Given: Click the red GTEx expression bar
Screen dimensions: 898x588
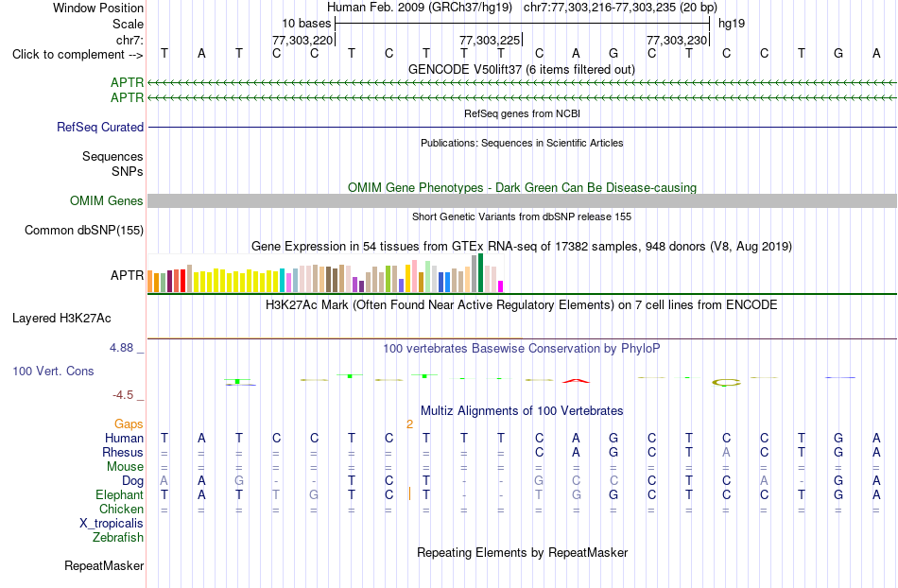Looking at the screenshot, I should coord(182,281).
